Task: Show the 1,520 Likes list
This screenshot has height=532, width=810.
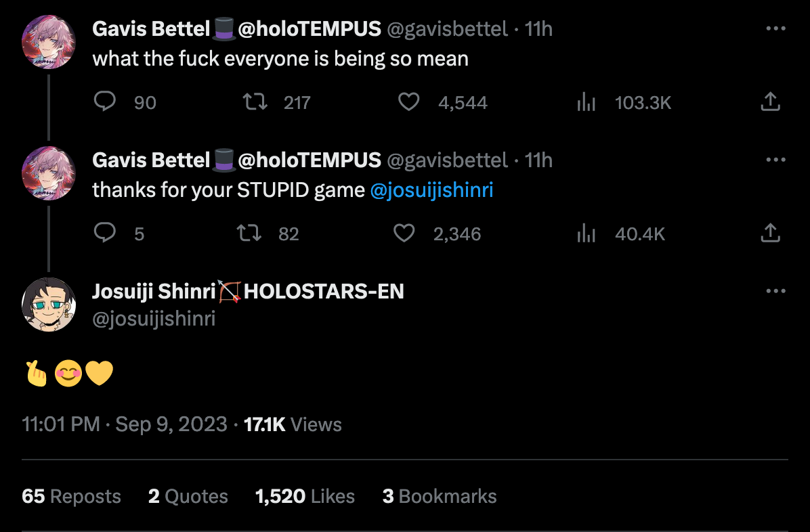Action: (305, 496)
